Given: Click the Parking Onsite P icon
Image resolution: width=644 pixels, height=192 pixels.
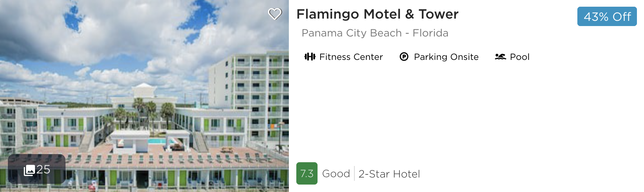Looking at the screenshot, I should point(404,57).
